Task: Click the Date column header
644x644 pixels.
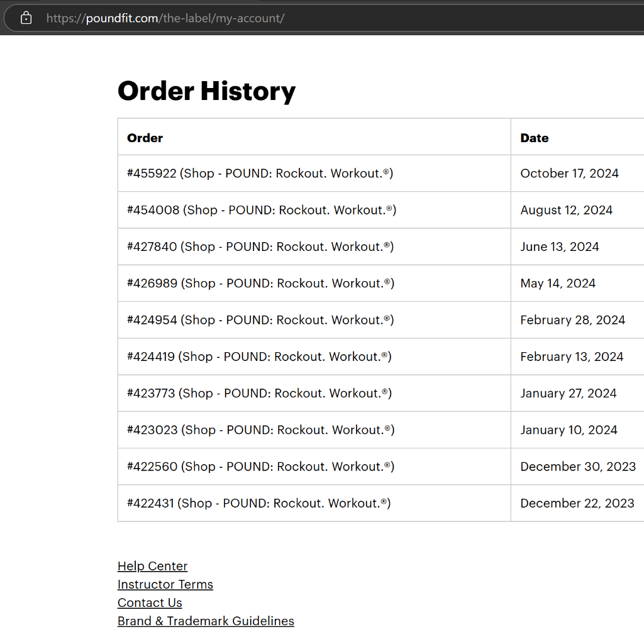Action: [534, 138]
